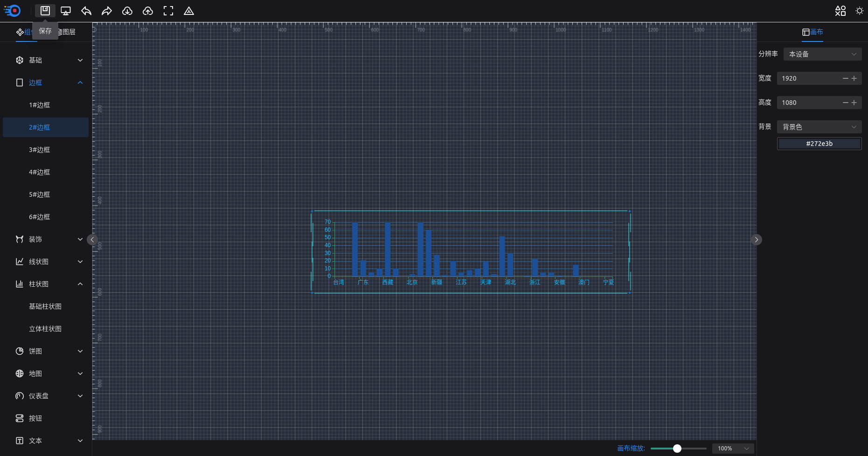Click the undo arrow icon
Screen dimensions: 868x456
coord(86,11)
